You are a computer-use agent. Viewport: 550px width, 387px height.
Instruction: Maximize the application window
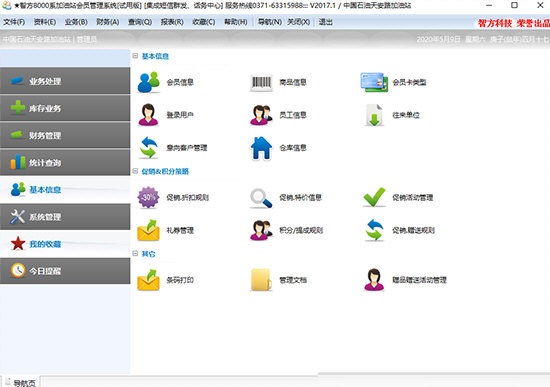pyautogui.click(x=514, y=5)
